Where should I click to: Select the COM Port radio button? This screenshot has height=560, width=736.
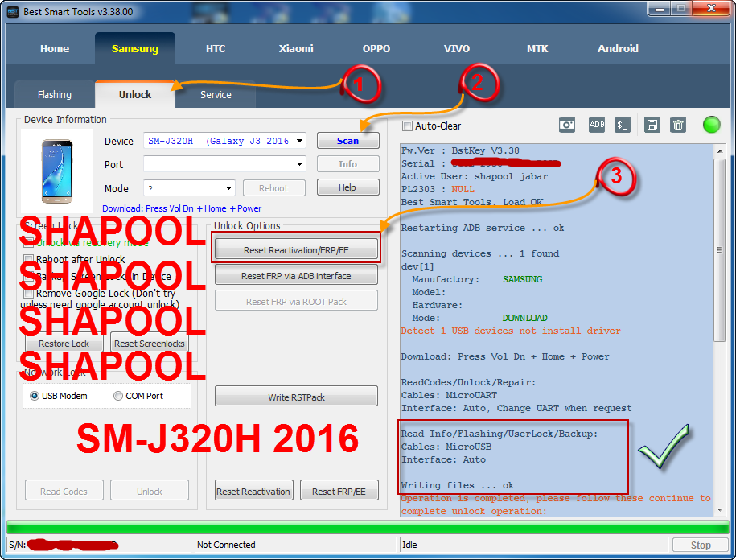click(x=118, y=396)
